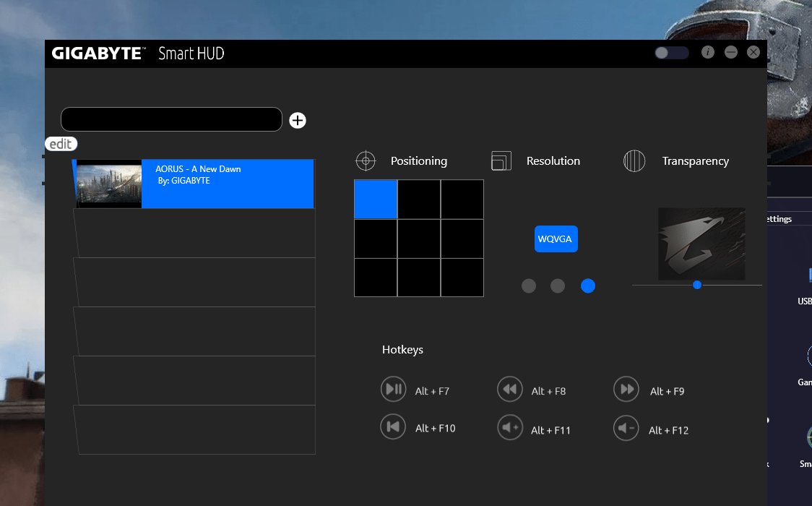
Task: Select the center positioning grid cell
Action: pos(419,239)
